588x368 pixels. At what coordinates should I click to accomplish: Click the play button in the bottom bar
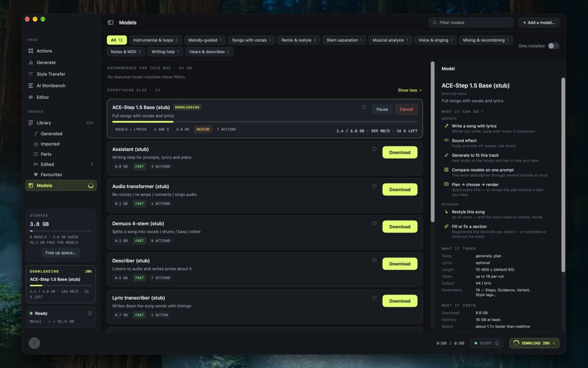pyautogui.click(x=34, y=343)
